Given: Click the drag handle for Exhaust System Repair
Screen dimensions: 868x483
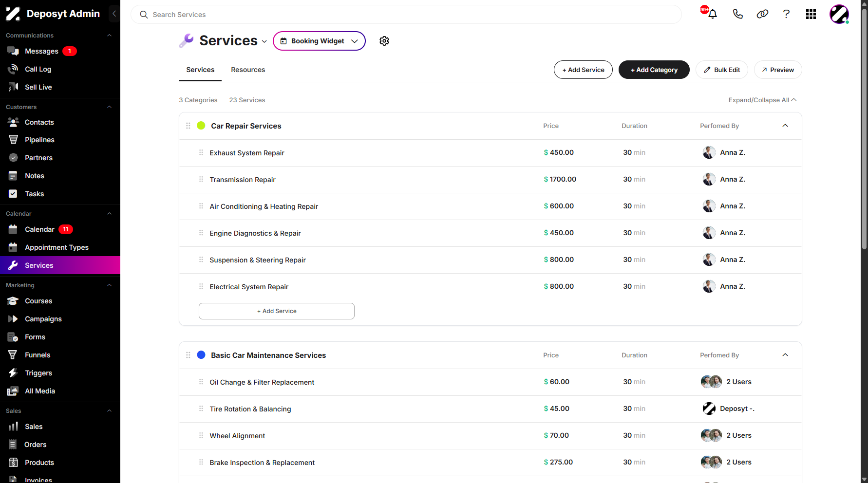Looking at the screenshot, I should click(x=201, y=152).
